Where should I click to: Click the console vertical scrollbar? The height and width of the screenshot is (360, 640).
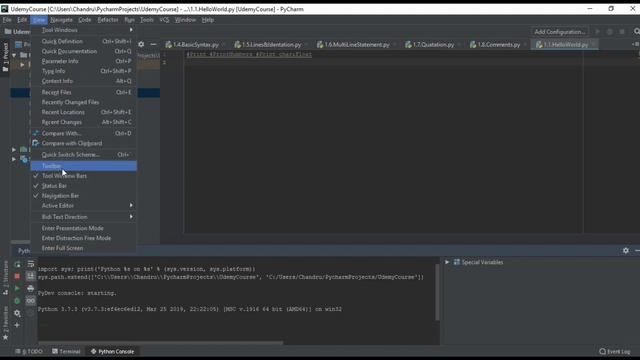tap(438, 293)
